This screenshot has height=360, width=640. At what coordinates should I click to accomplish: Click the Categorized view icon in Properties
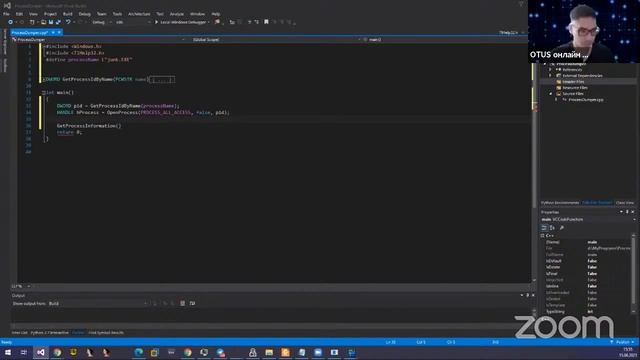tap(544, 228)
